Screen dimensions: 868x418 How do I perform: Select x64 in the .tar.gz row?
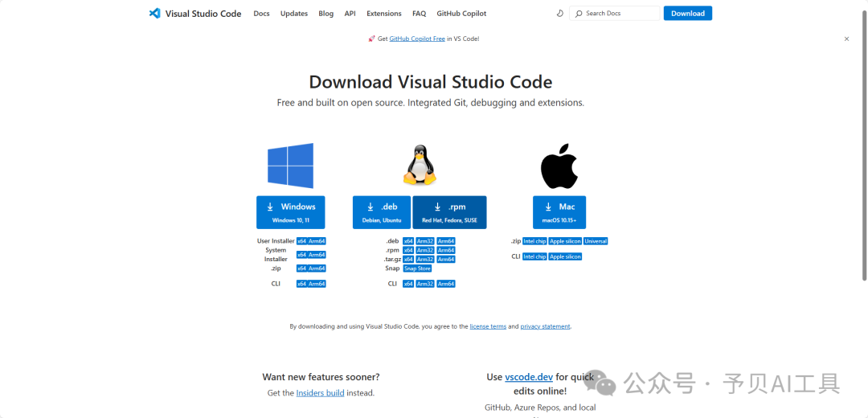click(x=408, y=259)
